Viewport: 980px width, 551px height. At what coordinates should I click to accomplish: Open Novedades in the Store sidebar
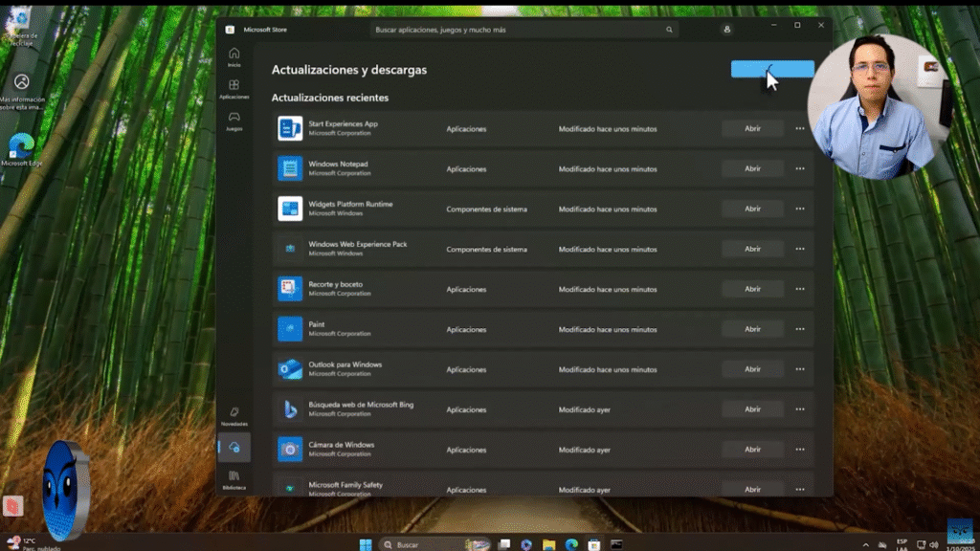tap(234, 415)
